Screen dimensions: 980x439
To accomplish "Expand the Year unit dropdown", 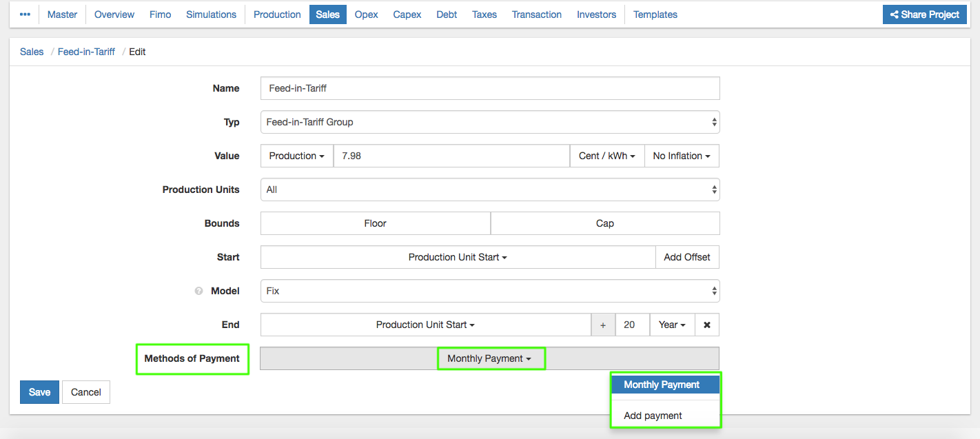I will (672, 325).
